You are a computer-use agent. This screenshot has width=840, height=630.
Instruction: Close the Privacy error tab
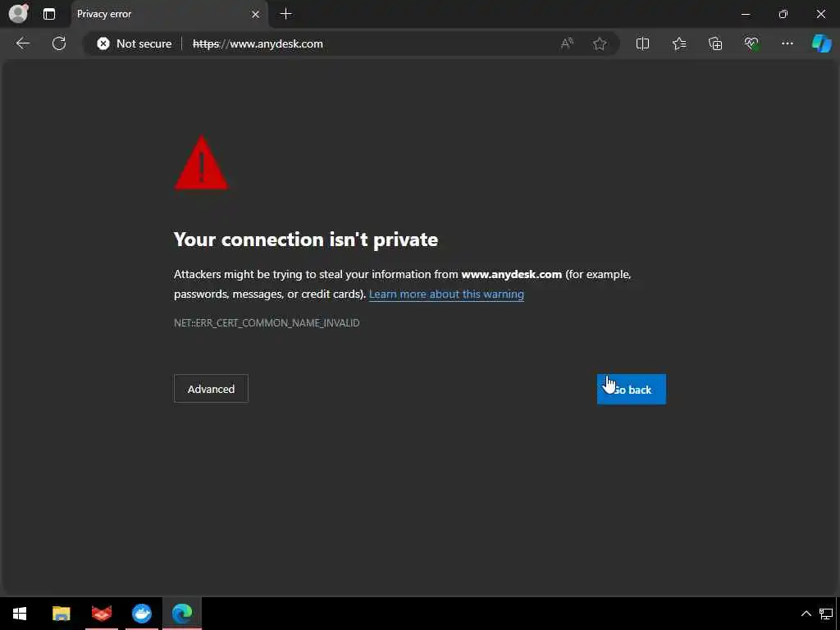click(256, 15)
